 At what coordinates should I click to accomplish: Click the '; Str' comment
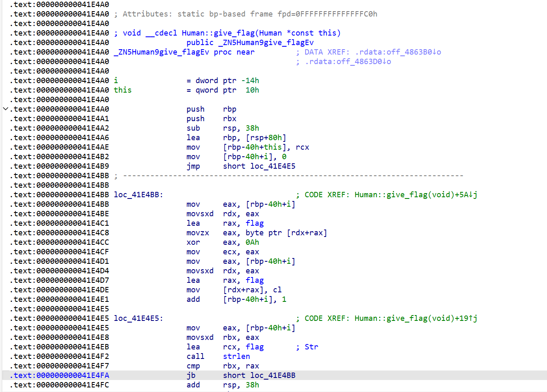(307, 347)
